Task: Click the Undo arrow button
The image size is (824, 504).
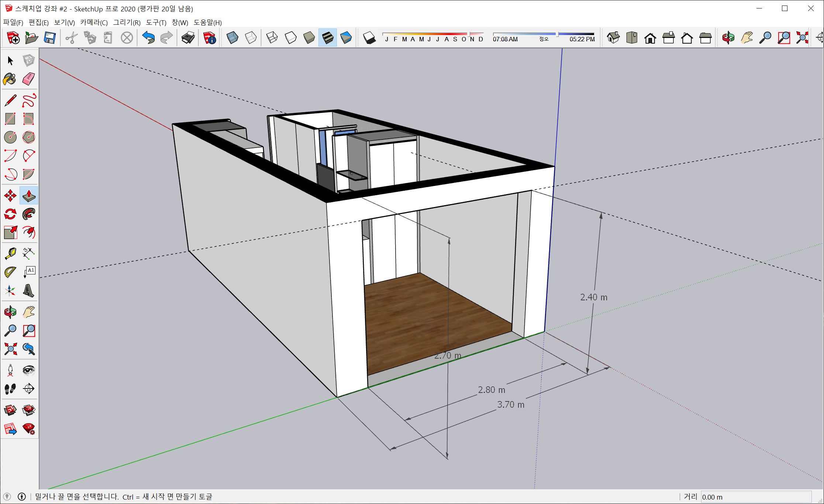Action: [148, 38]
